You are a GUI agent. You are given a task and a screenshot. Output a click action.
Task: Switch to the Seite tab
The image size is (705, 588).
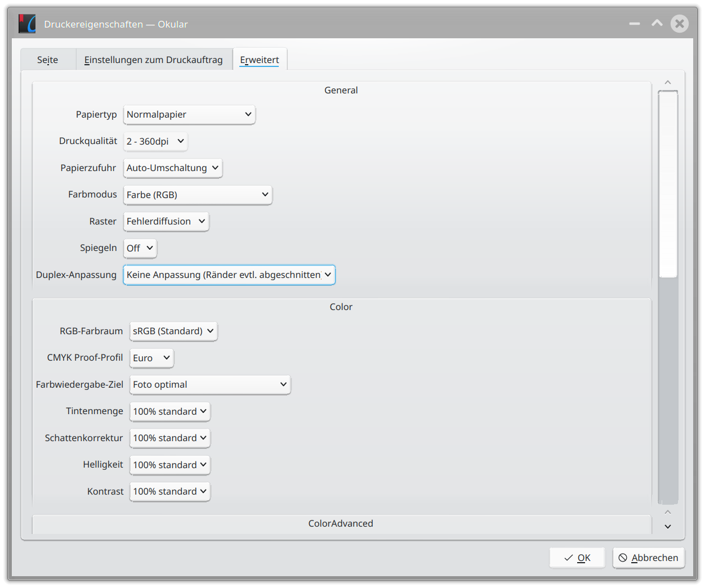point(48,60)
